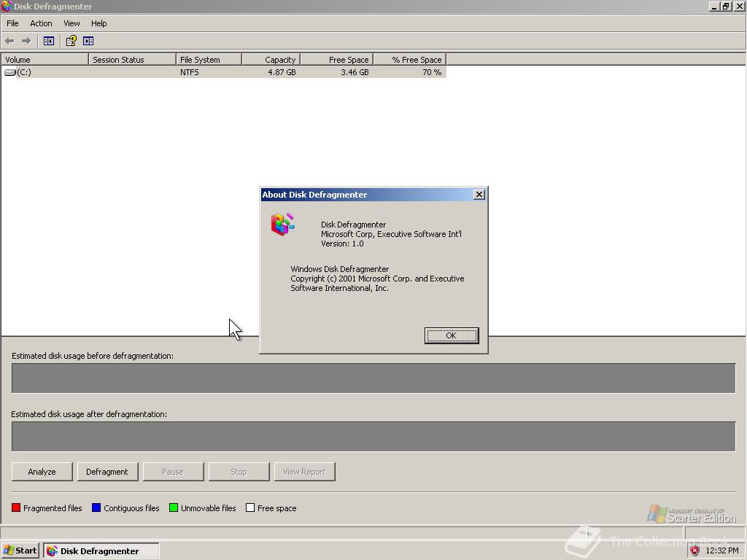Click the NTFS file system cell
The width and height of the screenshot is (747, 560).
coord(190,72)
